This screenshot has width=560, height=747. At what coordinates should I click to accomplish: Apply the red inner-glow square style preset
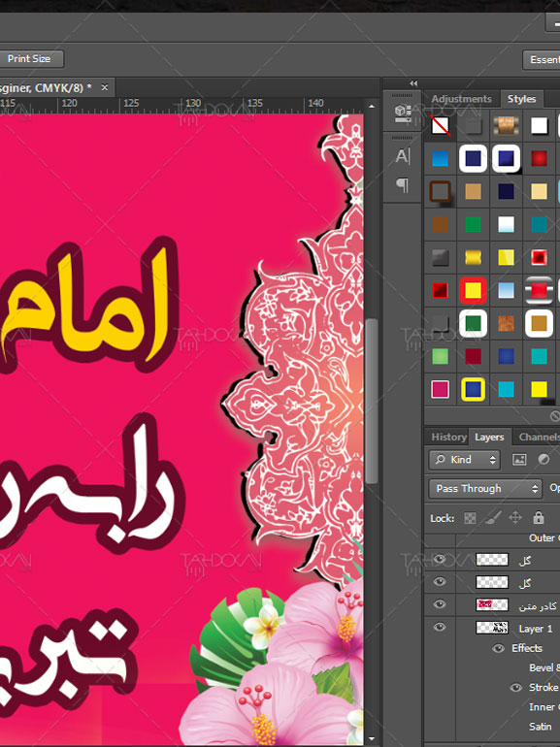[x=539, y=257]
